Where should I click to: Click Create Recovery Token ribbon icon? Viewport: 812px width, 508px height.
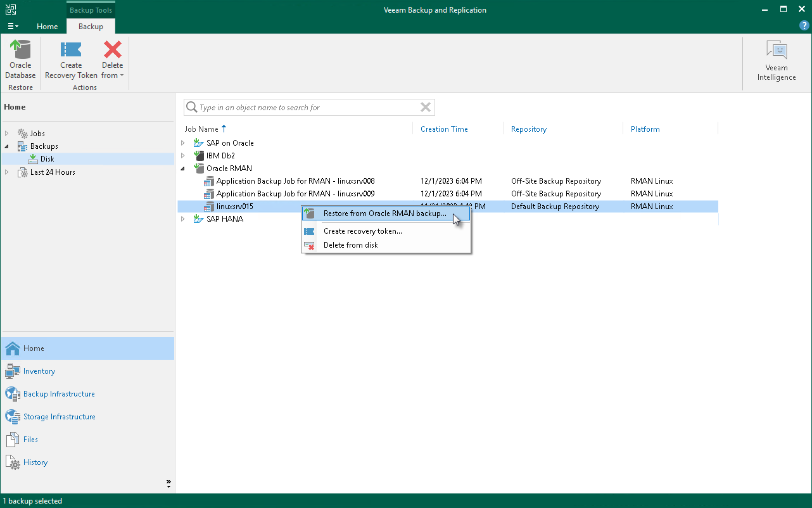coord(71,60)
